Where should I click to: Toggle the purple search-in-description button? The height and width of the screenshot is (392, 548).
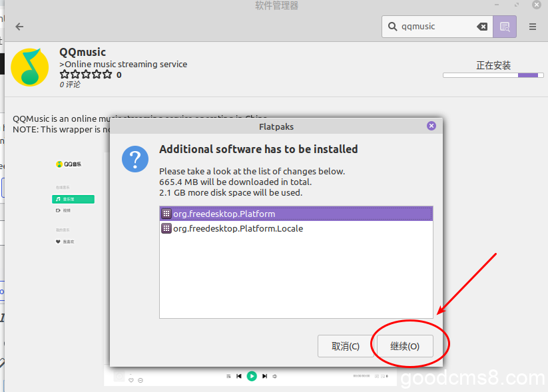click(505, 27)
